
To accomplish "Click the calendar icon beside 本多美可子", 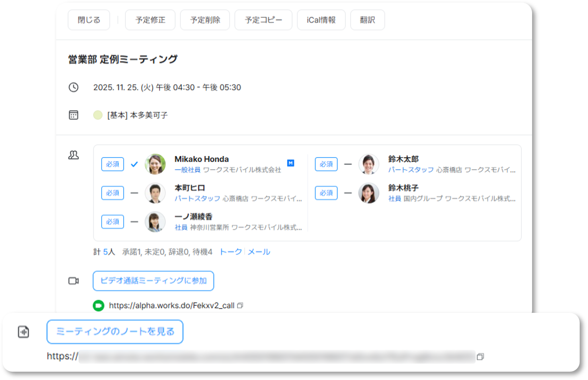I will (x=73, y=115).
